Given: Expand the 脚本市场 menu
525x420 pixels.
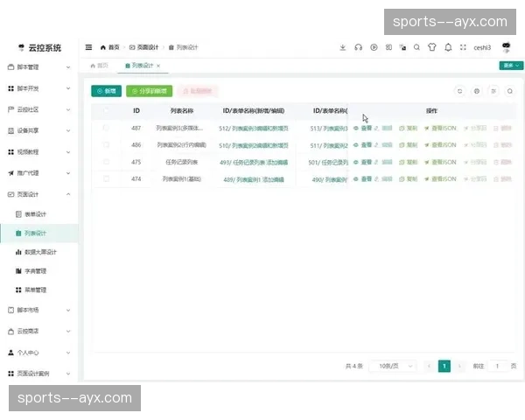Looking at the screenshot, I should pos(39,310).
